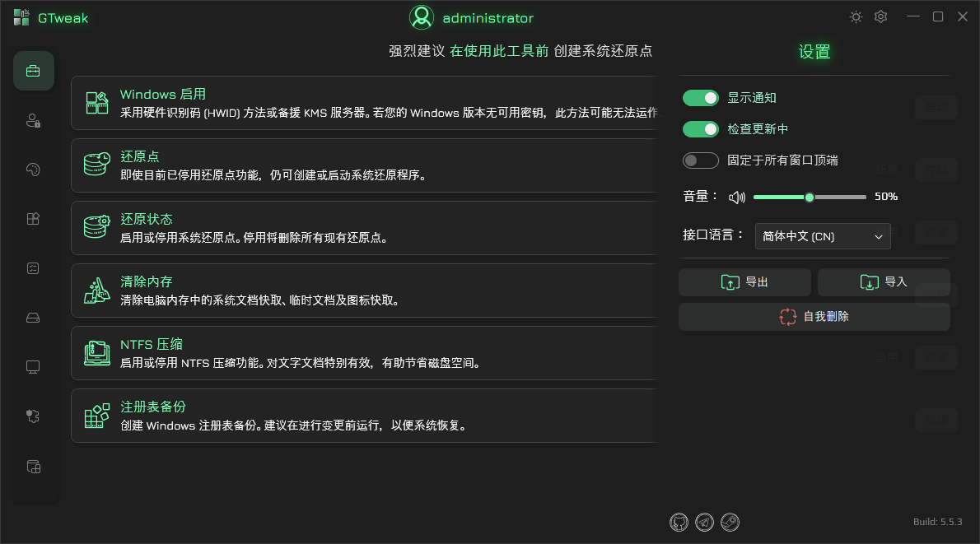
Task: Click the administrator username text
Action: (488, 18)
